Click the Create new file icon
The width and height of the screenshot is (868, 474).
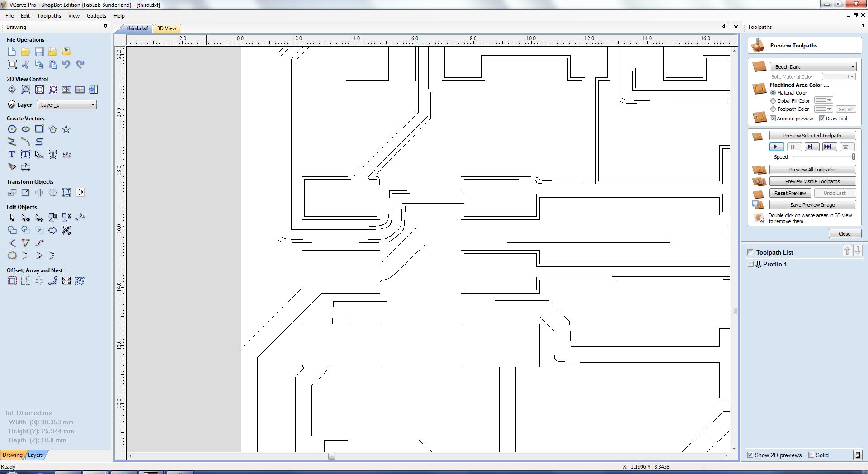click(x=12, y=52)
